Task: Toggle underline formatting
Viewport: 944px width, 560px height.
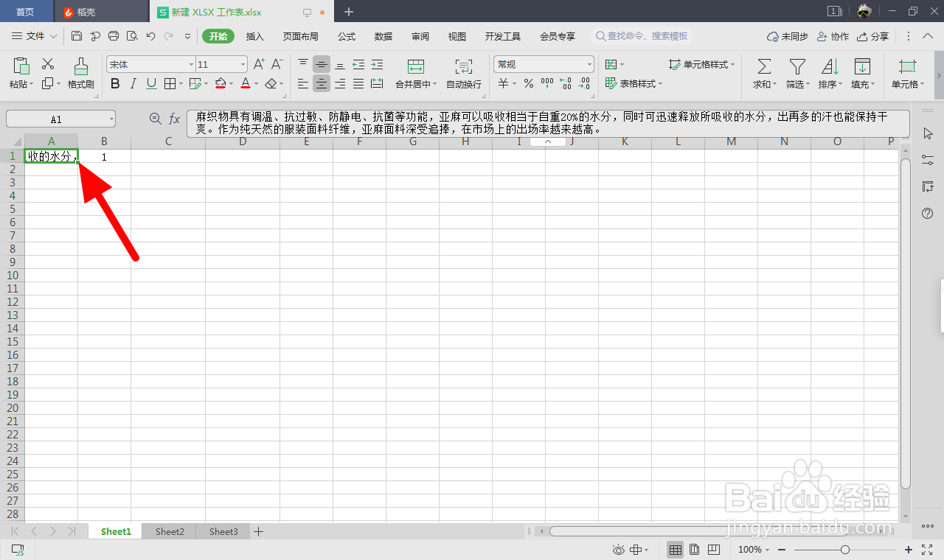Action: pyautogui.click(x=150, y=83)
